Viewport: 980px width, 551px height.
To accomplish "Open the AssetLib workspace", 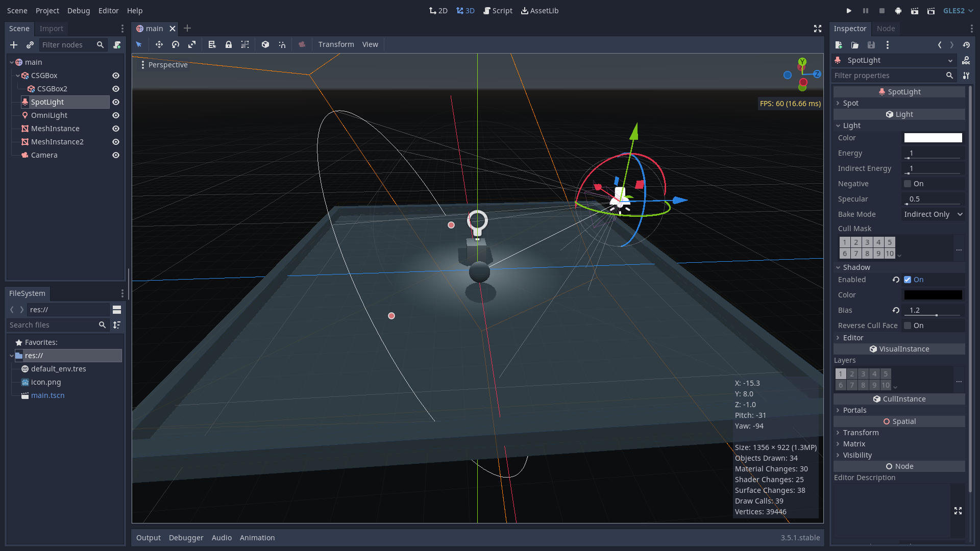I will [540, 10].
